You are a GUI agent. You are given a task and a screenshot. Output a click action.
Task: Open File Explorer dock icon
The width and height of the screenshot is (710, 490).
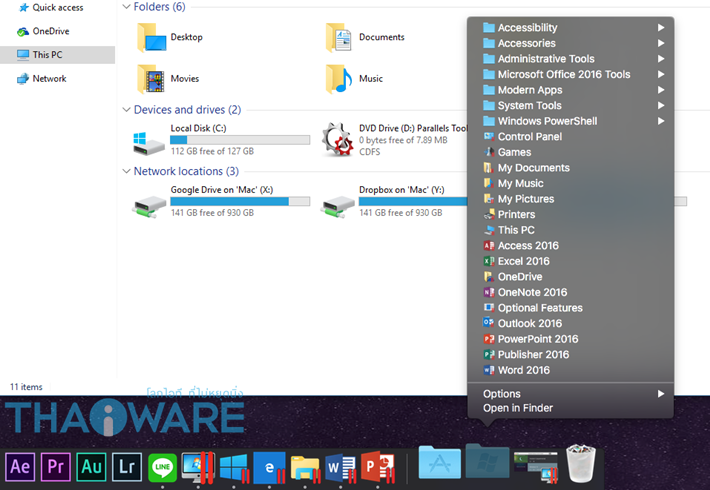pos(305,468)
